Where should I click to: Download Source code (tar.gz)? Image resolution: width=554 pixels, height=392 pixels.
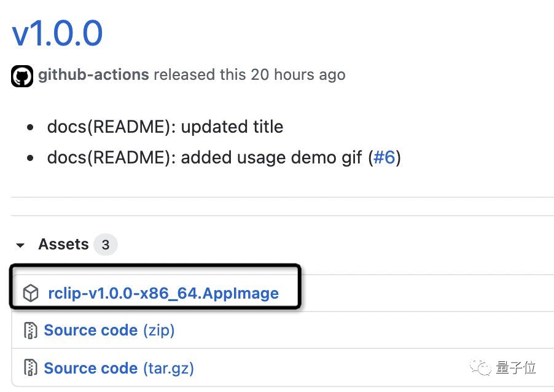[x=119, y=368]
